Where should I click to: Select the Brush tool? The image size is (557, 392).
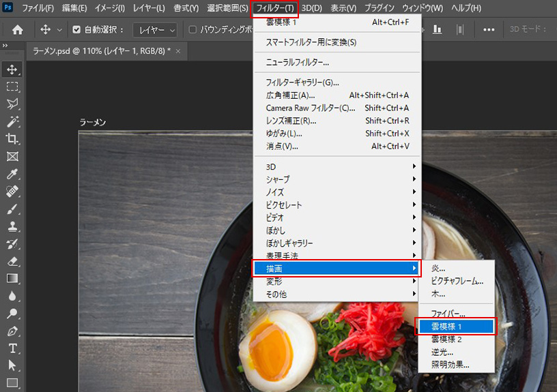pos(12,209)
